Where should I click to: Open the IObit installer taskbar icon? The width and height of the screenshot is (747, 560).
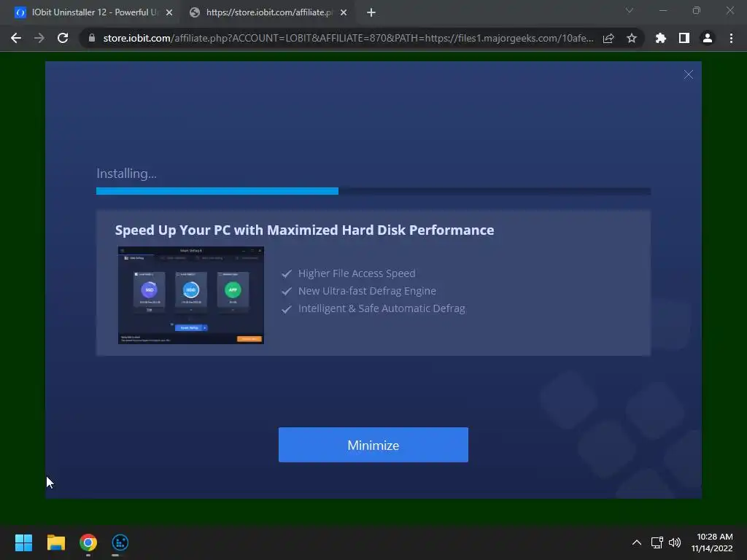[120, 542]
